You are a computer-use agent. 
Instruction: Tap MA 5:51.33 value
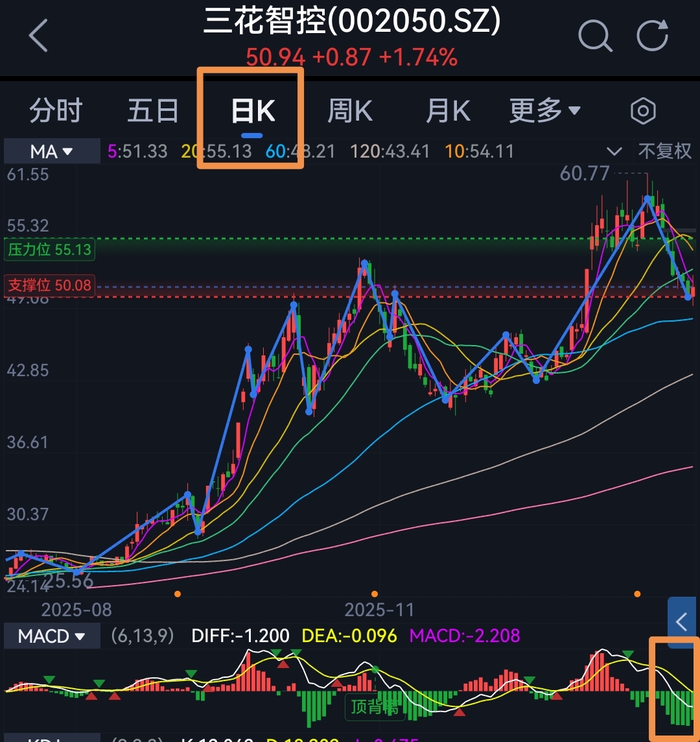[x=137, y=151]
